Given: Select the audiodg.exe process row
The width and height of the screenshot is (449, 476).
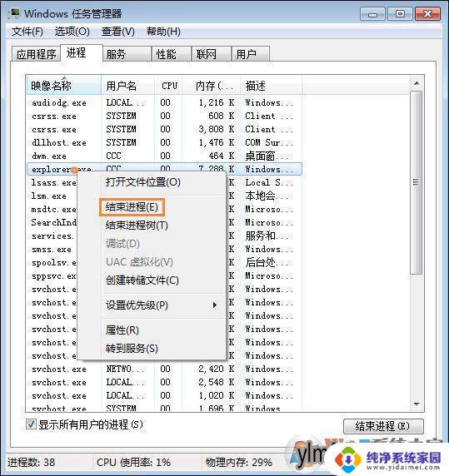Looking at the screenshot, I should click(x=164, y=102).
